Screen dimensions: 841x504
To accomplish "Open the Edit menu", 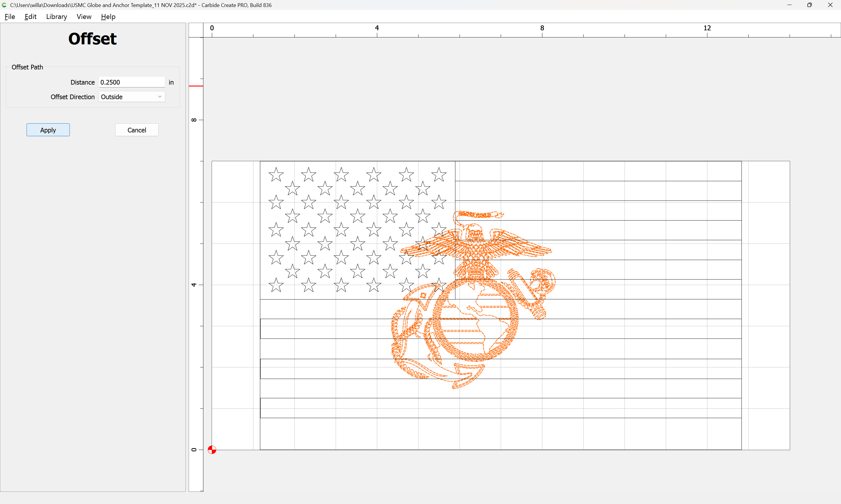I will [30, 17].
